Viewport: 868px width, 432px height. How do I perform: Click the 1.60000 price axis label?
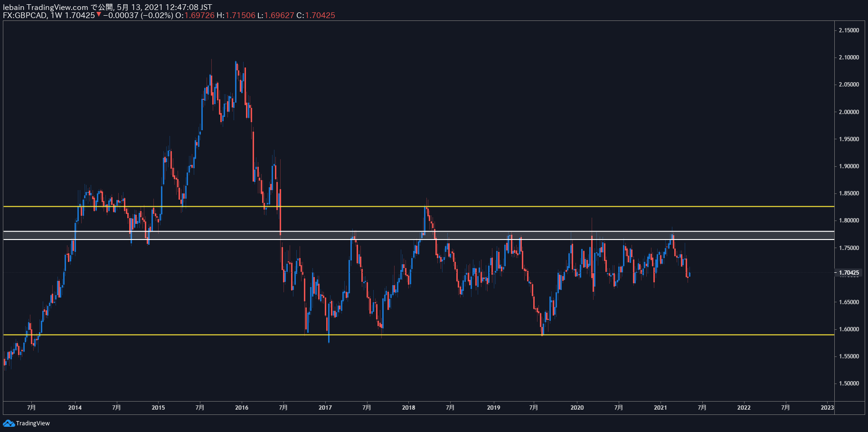click(849, 329)
